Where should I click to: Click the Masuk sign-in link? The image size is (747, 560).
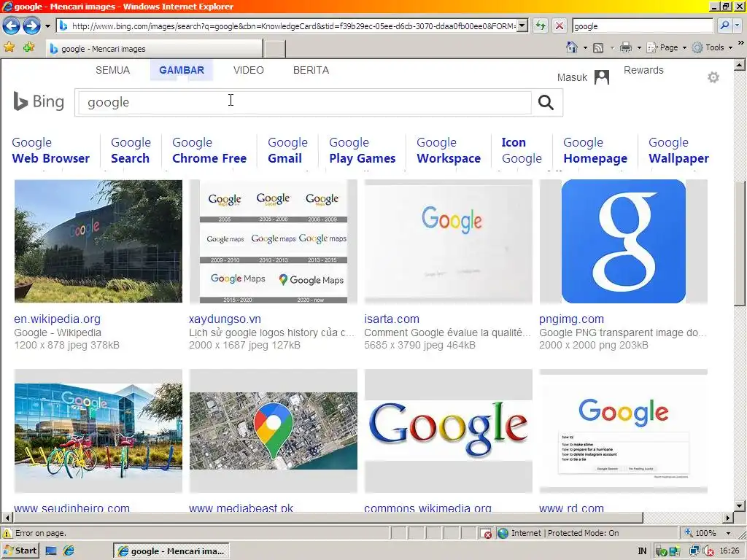pyautogui.click(x=572, y=77)
